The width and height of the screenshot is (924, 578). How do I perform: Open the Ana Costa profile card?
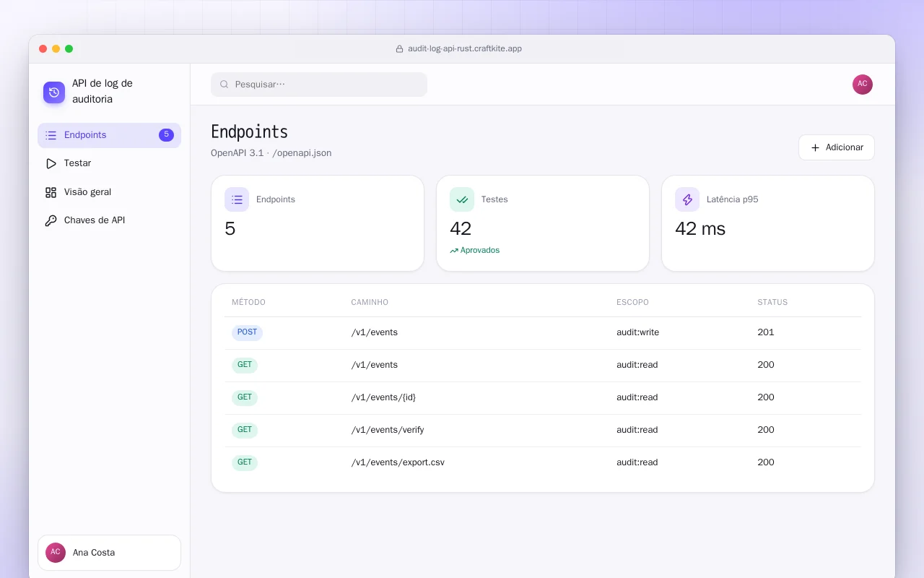[109, 553]
